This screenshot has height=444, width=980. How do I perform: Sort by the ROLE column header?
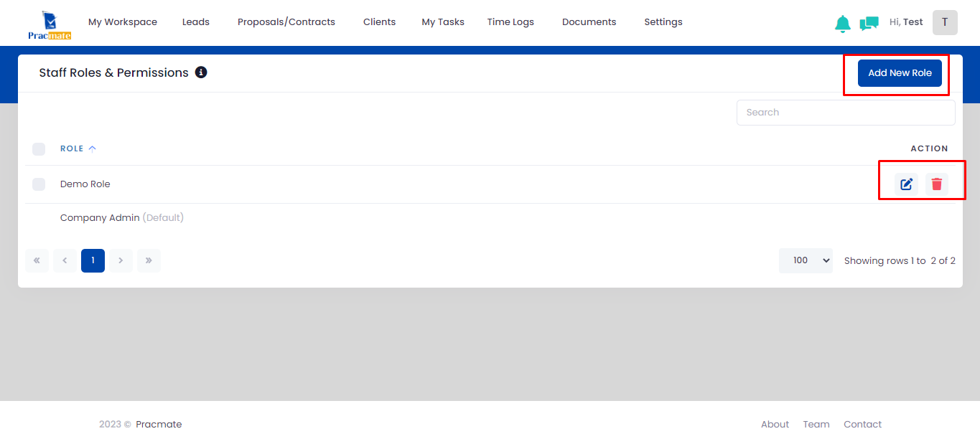point(78,148)
